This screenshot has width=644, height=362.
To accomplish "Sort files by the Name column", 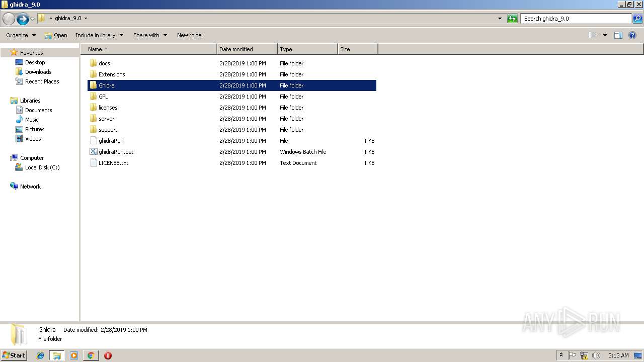I will (149, 49).
